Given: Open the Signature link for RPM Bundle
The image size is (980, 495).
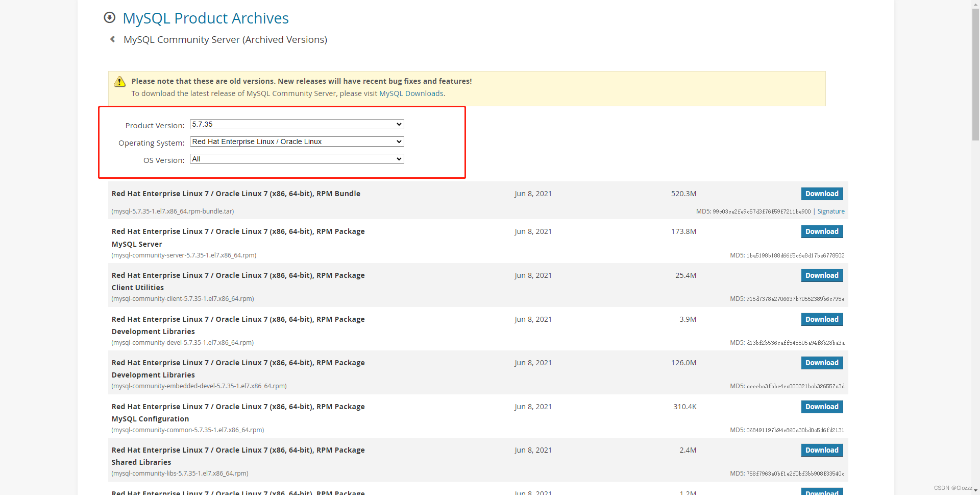Looking at the screenshot, I should 831,211.
